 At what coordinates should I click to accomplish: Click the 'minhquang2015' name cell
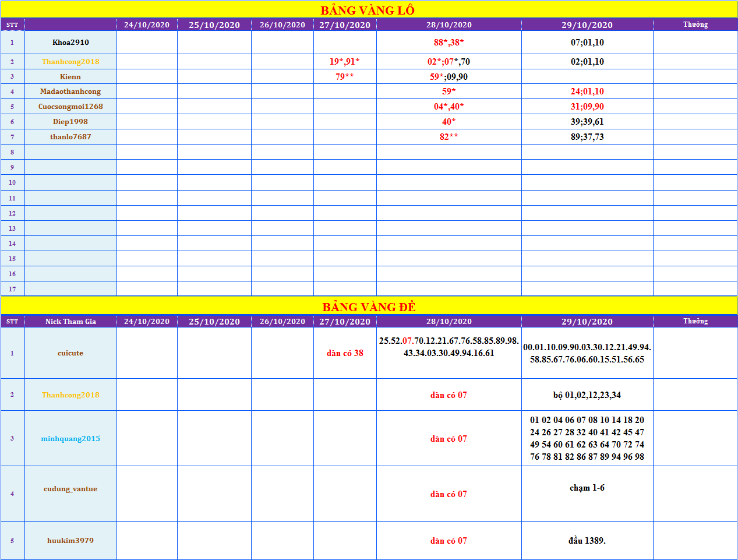tap(70, 439)
